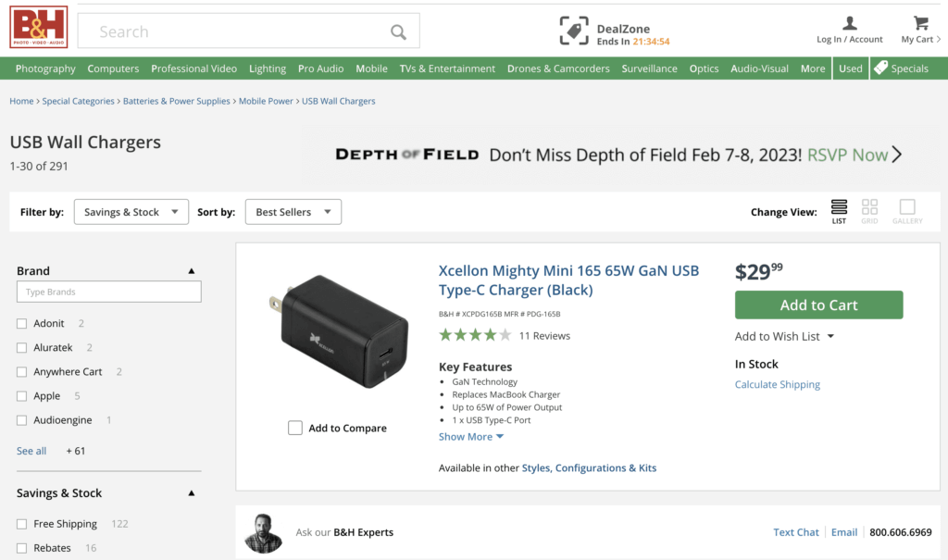The image size is (948, 560).
Task: Click the Email experts link
Action: (844, 532)
